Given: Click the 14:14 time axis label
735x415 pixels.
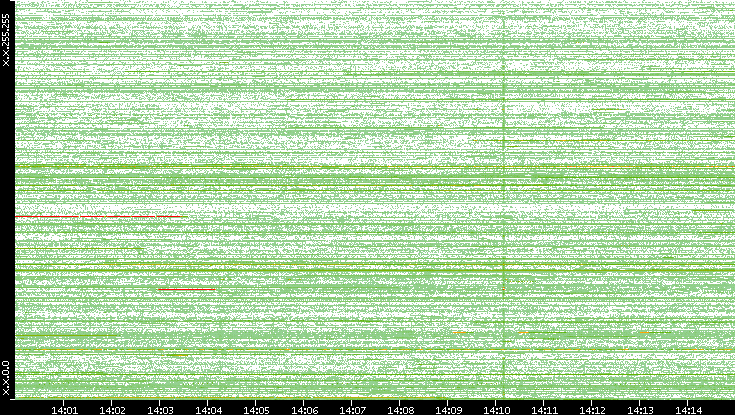Looking at the screenshot, I should (x=688, y=411).
